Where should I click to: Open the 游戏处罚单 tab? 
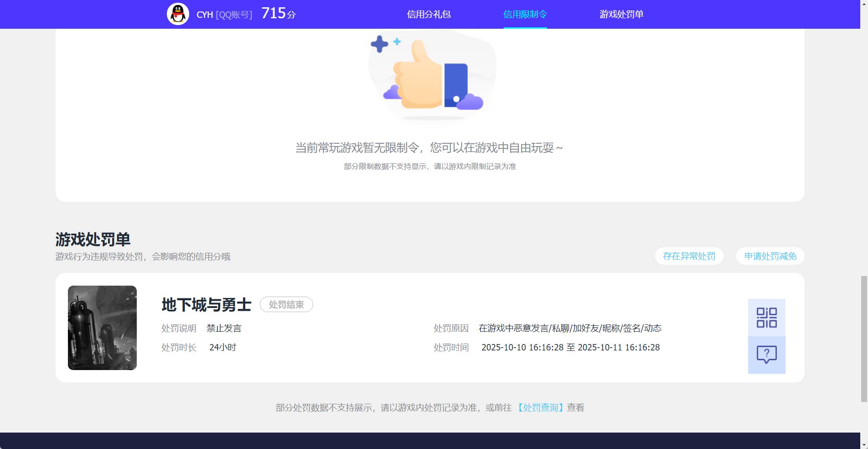click(622, 14)
